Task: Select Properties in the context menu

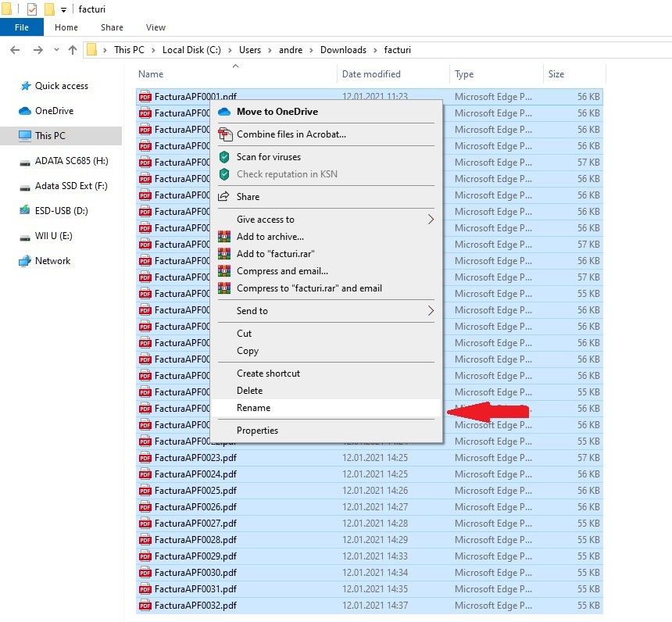Action: tap(257, 431)
